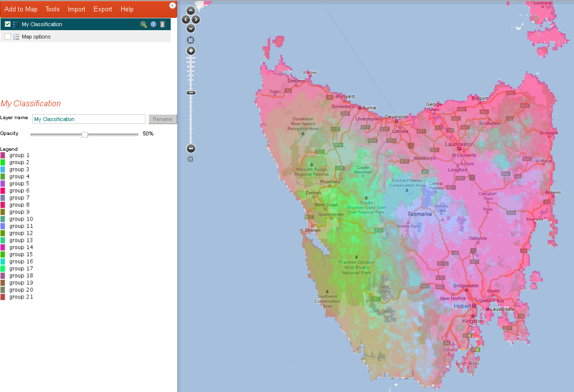Click the My Classification panel heading
The width and height of the screenshot is (574, 392).
click(31, 103)
